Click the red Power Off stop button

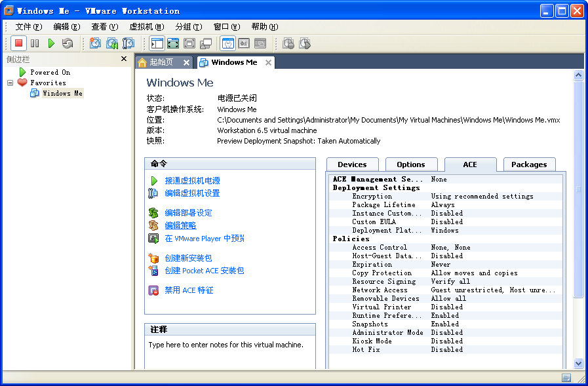pyautogui.click(x=18, y=43)
